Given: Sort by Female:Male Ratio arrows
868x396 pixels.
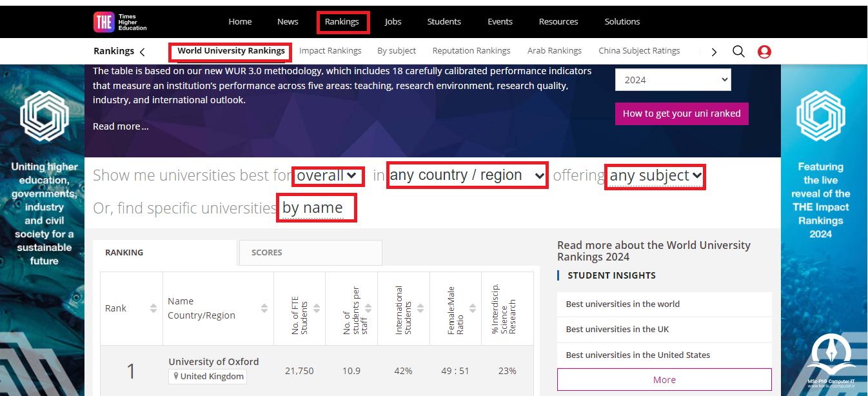Looking at the screenshot, I should tap(472, 308).
